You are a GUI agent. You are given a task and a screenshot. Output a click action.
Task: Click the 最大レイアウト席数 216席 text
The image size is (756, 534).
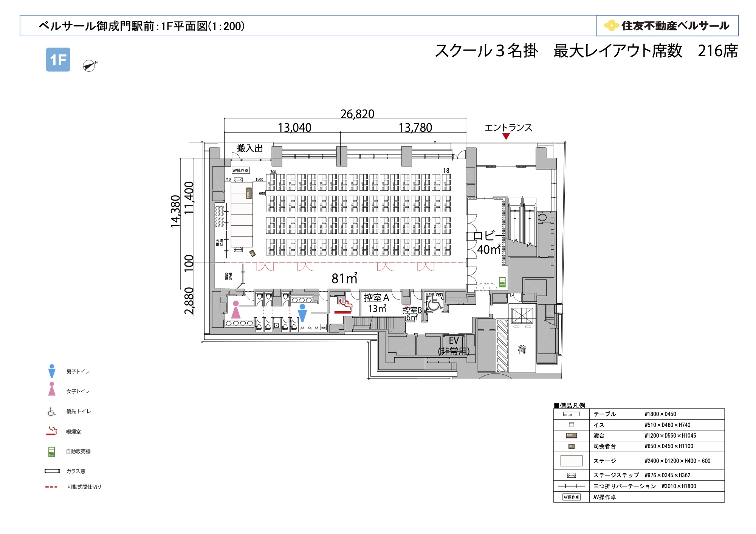[x=646, y=51]
